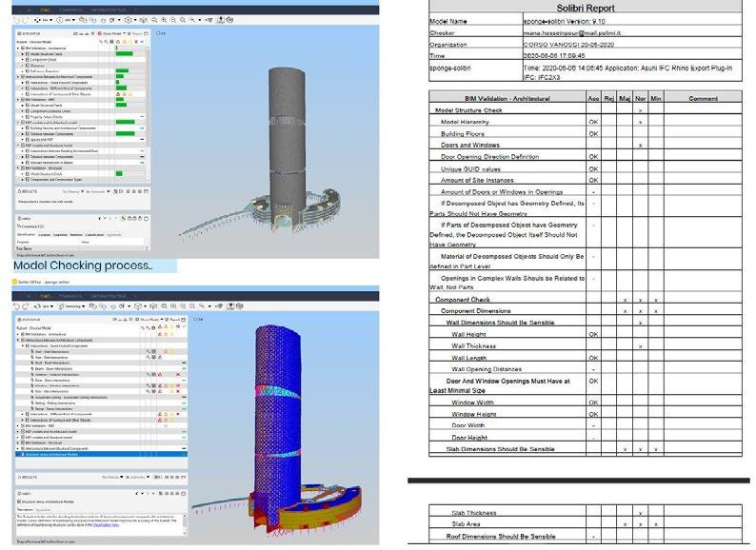Viewport: 756px width, 550px height.
Task: Click scrollbar of lower Info description box
Action: coord(185,524)
